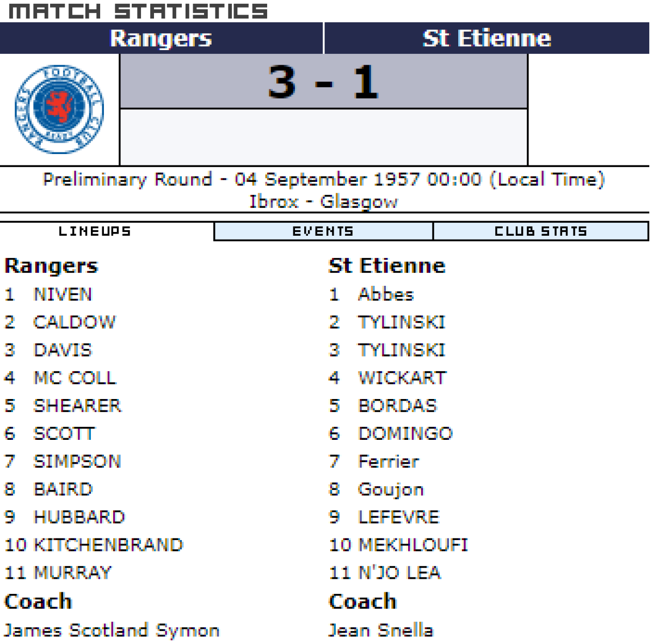
Task: Click the Rangers team header
Action: 161,38
